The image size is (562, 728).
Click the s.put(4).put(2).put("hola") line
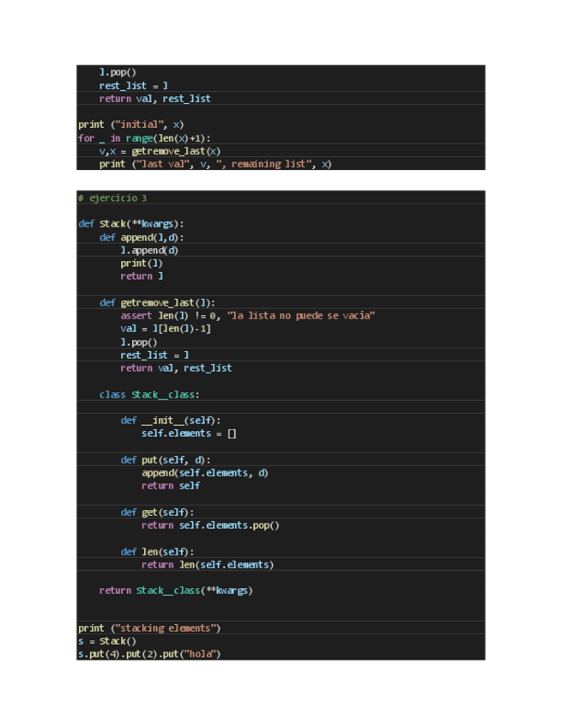(149, 654)
